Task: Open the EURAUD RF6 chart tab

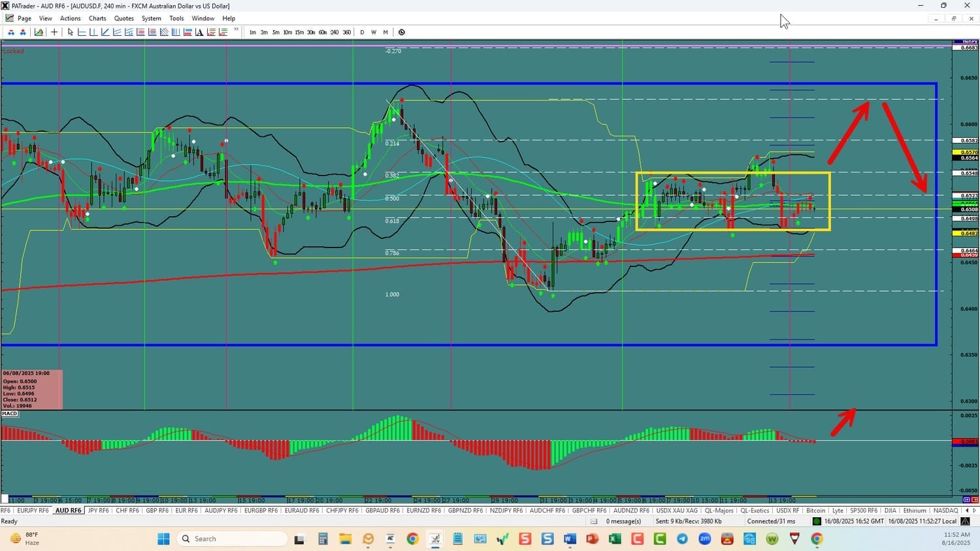Action: (x=302, y=511)
